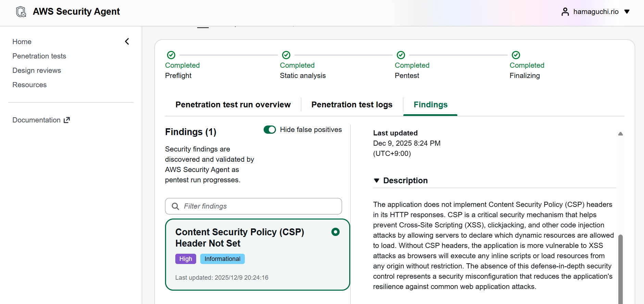Collapse the left navigation sidebar
This screenshot has height=304, width=644.
pos(127,41)
